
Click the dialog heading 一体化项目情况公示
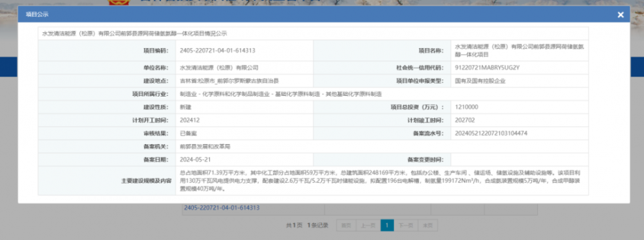pyautogui.click(x=135, y=33)
